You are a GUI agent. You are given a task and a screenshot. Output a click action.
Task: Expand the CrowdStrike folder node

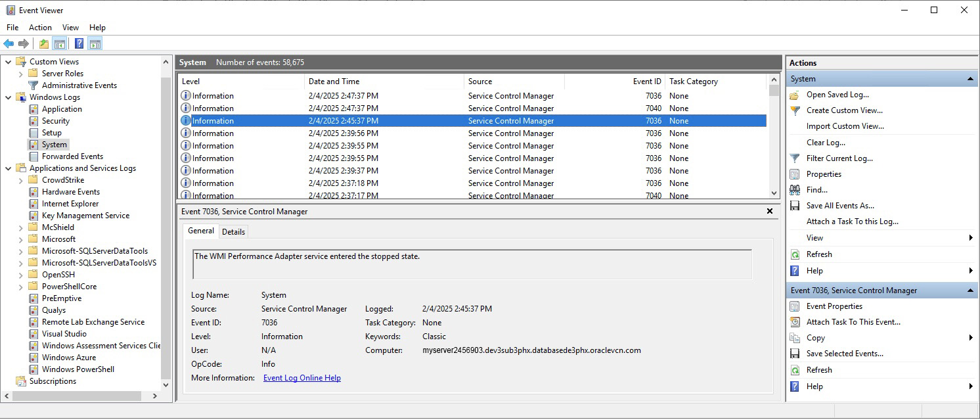click(x=21, y=180)
